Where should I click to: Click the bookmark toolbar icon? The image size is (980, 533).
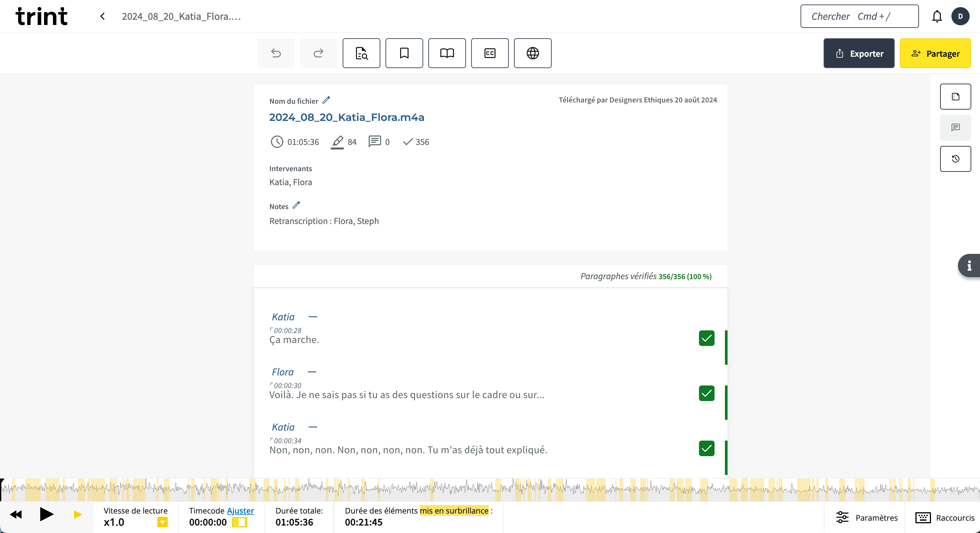click(x=404, y=53)
